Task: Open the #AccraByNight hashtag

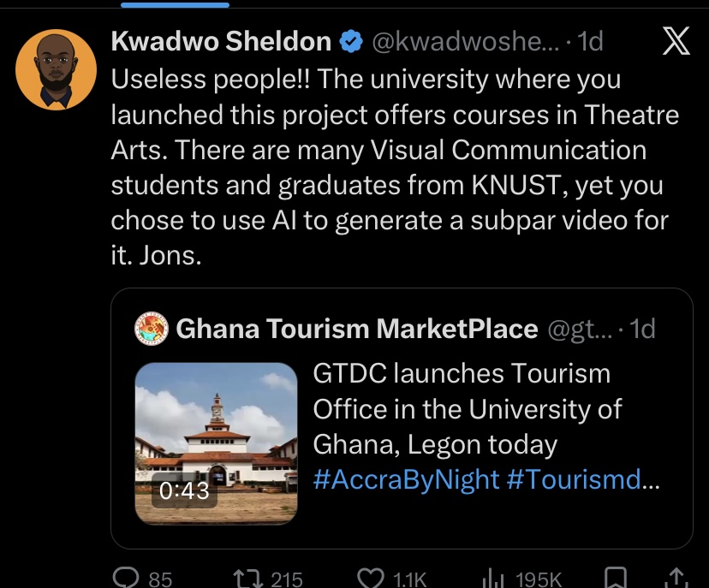Action: point(406,479)
